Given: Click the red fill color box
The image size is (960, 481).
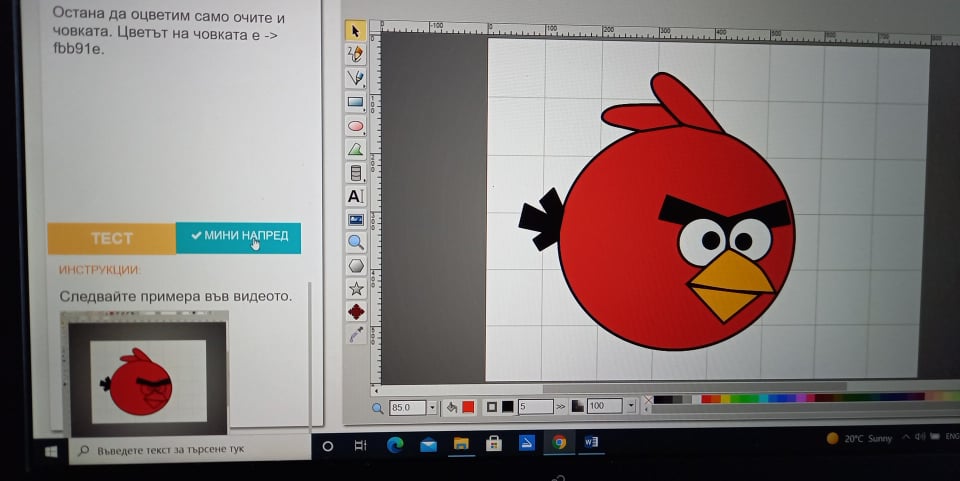Looking at the screenshot, I should coord(468,407).
